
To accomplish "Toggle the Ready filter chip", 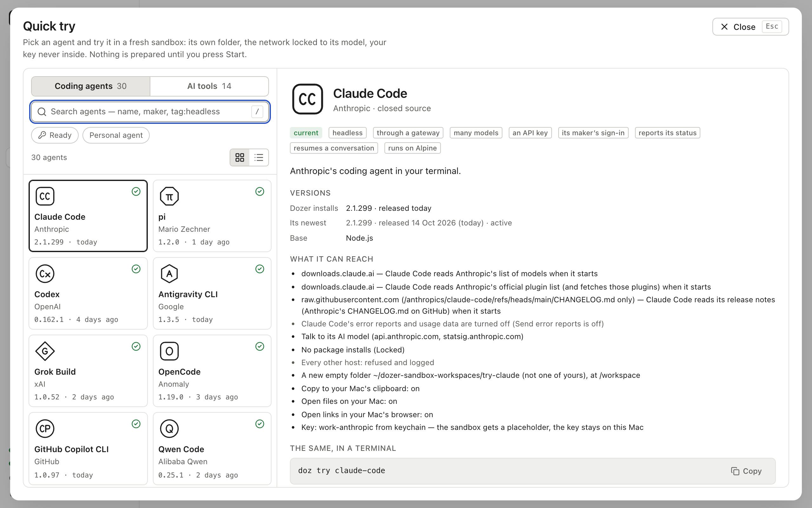I will 55,135.
